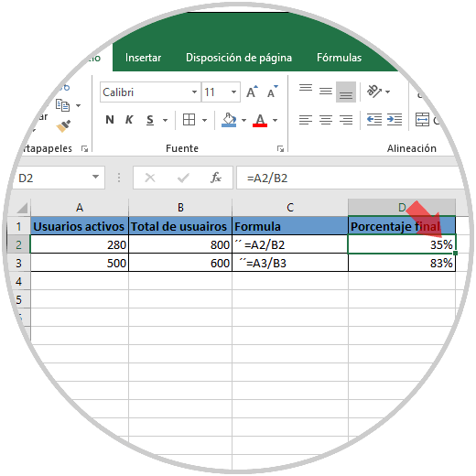
Task: Select the cell containing 280
Action: (80, 244)
